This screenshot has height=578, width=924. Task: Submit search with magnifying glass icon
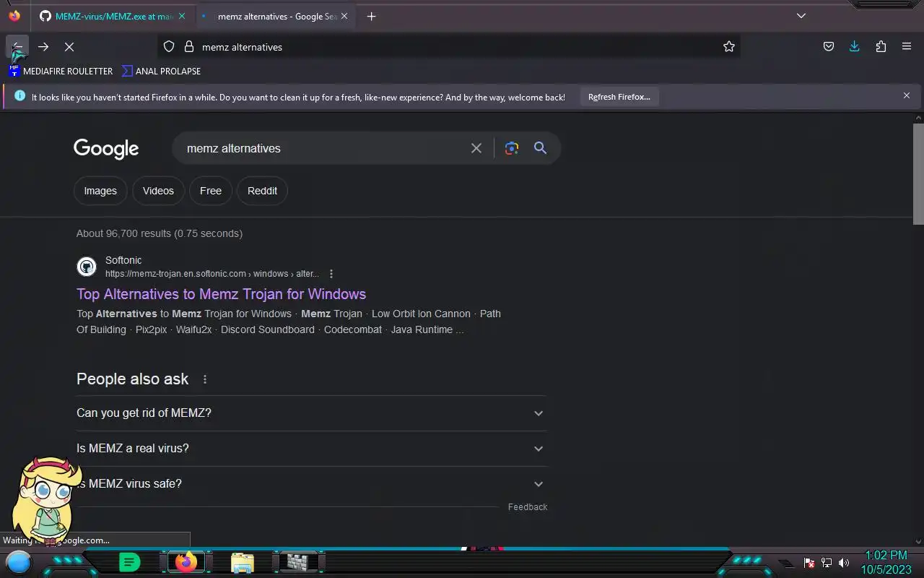(540, 148)
